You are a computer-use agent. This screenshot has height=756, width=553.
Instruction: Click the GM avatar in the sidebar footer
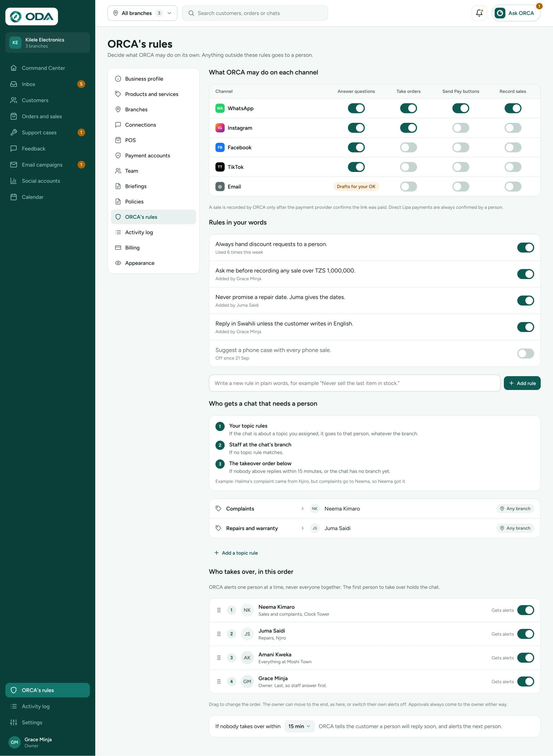[14, 742]
